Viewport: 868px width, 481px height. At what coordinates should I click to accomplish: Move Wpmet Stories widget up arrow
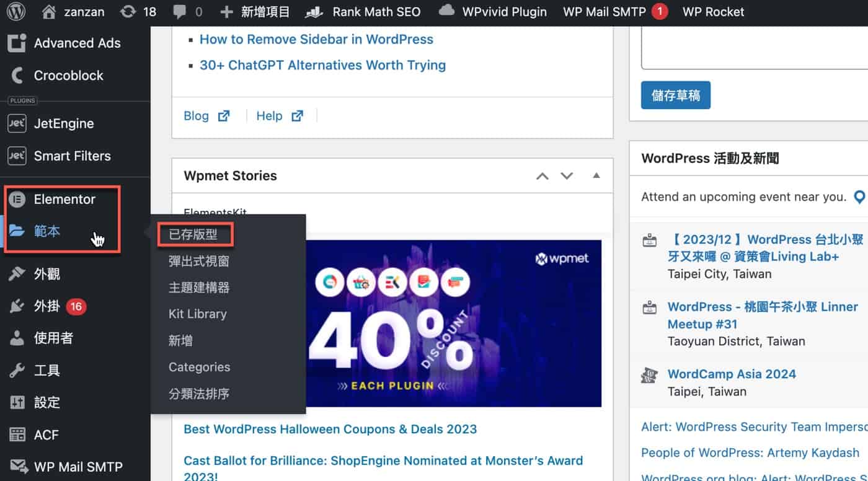542,176
